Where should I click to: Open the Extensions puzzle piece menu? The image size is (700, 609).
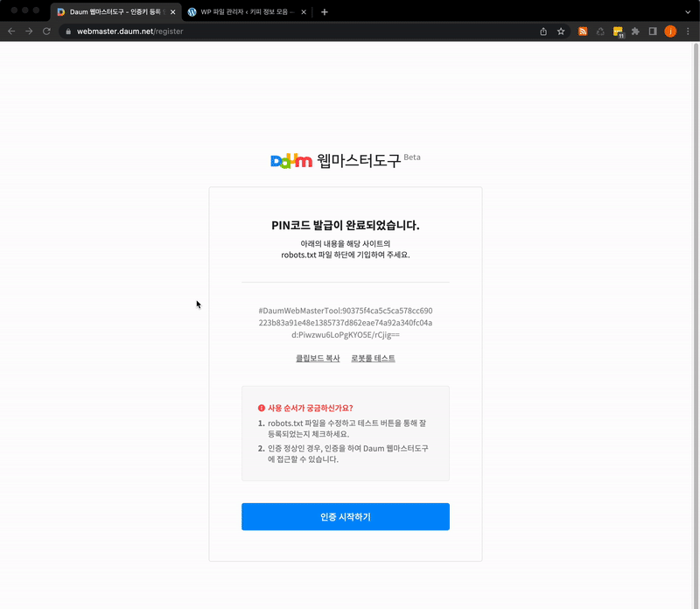pyautogui.click(x=635, y=31)
